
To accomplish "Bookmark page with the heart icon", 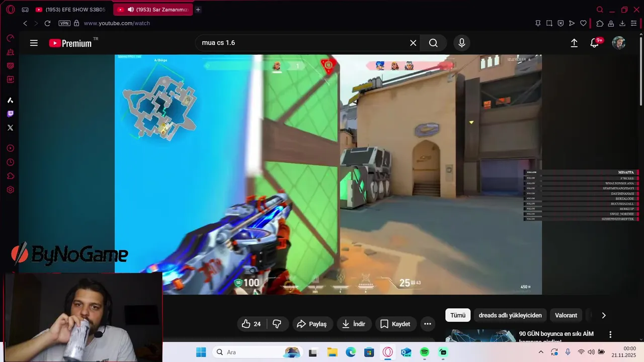I will 583,23.
